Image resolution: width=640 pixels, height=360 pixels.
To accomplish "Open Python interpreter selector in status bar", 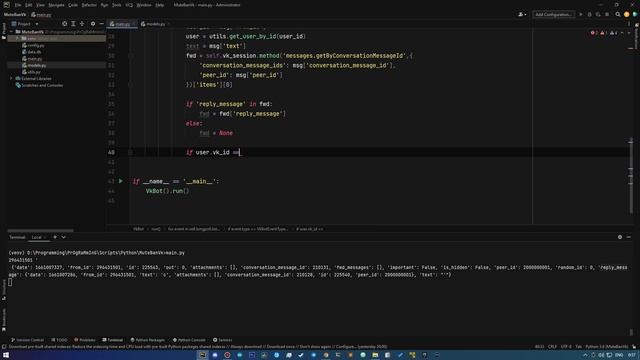I will (x=607, y=347).
